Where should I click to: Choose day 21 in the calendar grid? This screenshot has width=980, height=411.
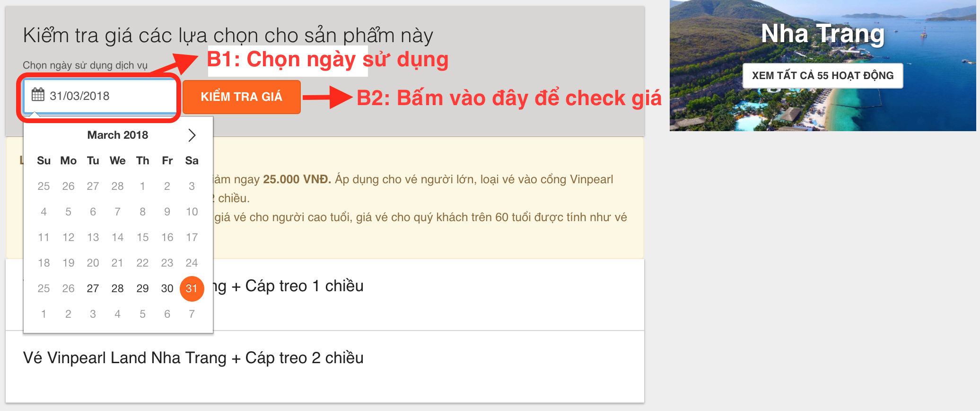pos(117,263)
